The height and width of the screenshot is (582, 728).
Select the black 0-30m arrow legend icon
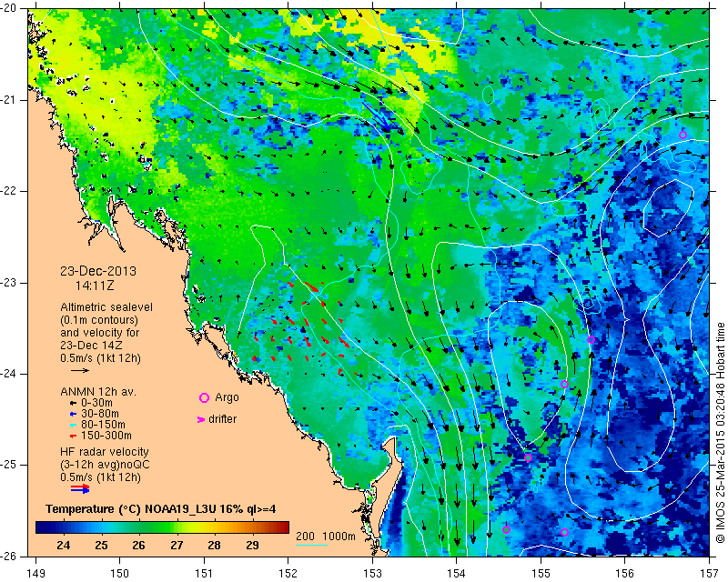(x=73, y=404)
